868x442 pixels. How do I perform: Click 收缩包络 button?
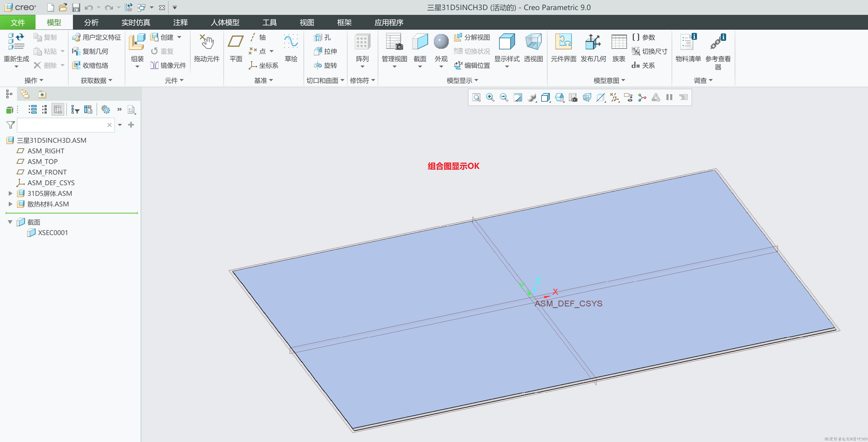coord(90,66)
